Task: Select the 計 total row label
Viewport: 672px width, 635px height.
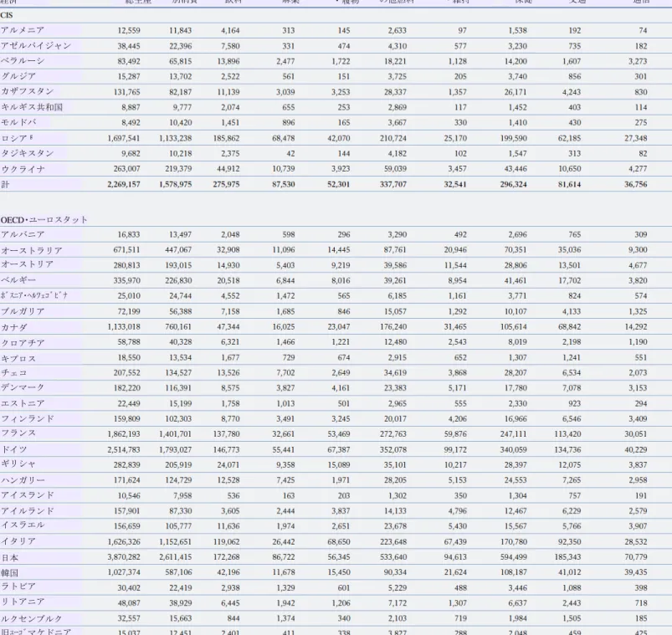Action: [x=5, y=184]
